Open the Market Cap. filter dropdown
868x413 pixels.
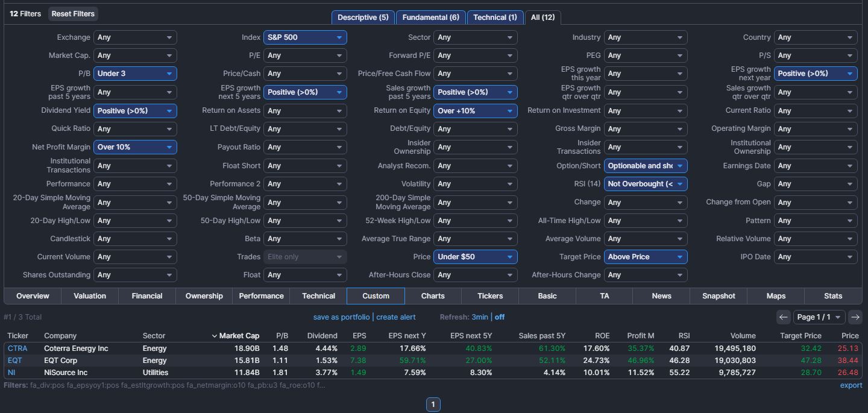[x=135, y=55]
